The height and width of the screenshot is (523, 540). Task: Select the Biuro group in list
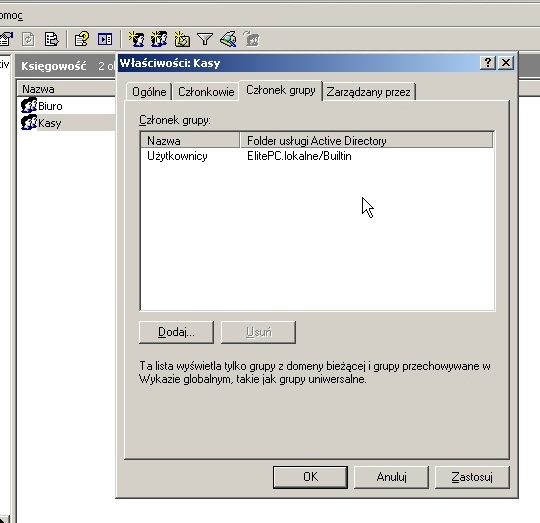tap(50, 106)
